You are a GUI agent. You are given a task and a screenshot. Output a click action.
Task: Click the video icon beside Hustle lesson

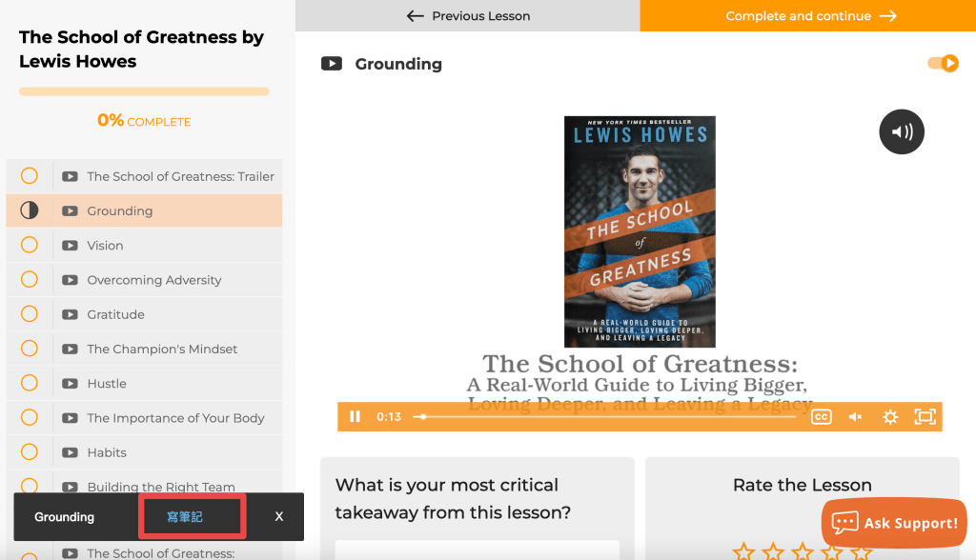coord(70,384)
